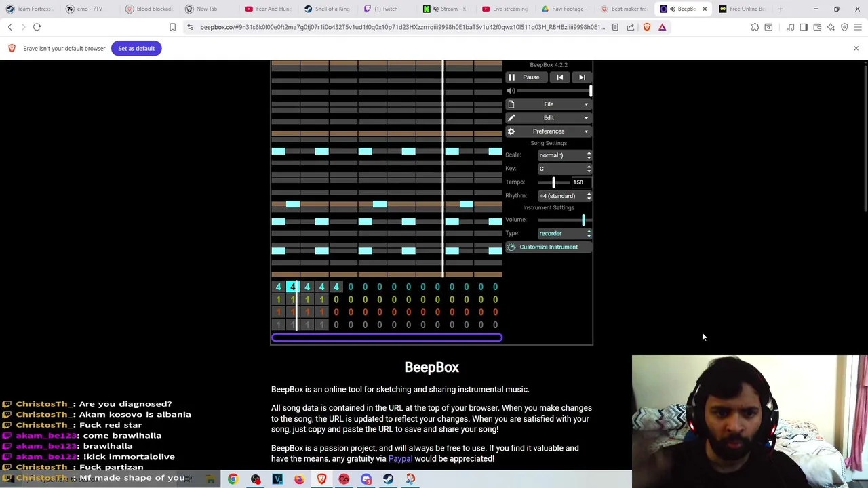Switch to the Fear And Hunger YouTube tab
Viewport: 868px width, 488px height.
point(269,9)
